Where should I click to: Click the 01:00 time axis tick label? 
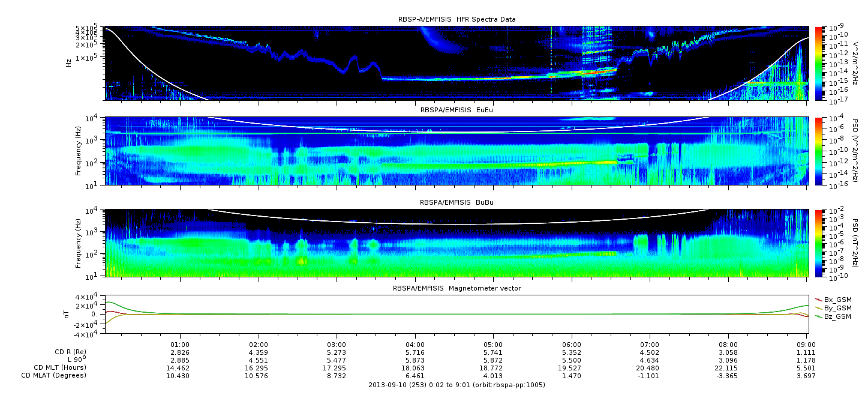[180, 344]
